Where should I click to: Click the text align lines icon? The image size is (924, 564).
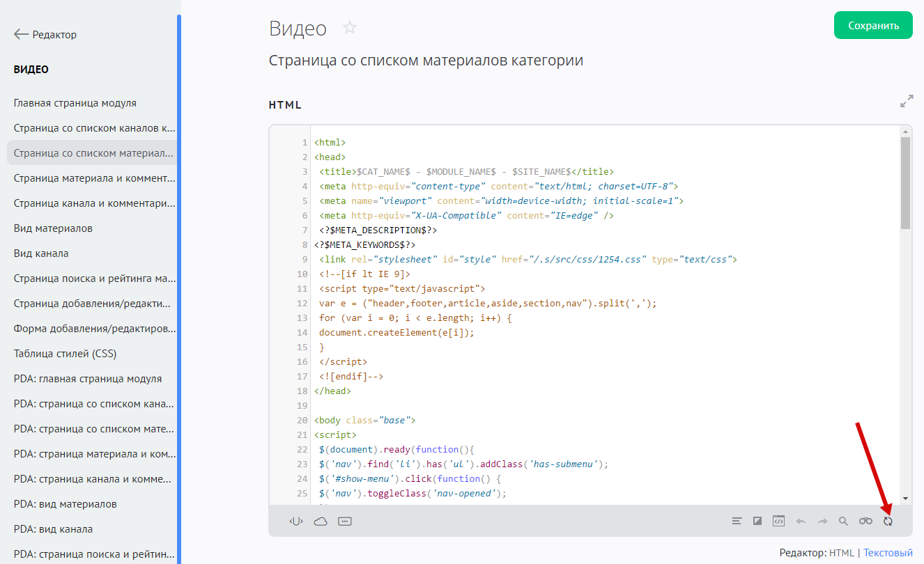coord(737,521)
